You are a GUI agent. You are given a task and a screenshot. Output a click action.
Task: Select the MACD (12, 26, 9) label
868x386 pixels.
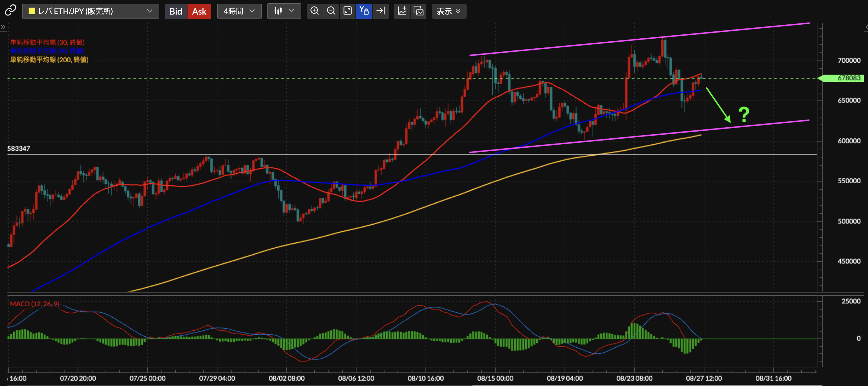(x=34, y=304)
